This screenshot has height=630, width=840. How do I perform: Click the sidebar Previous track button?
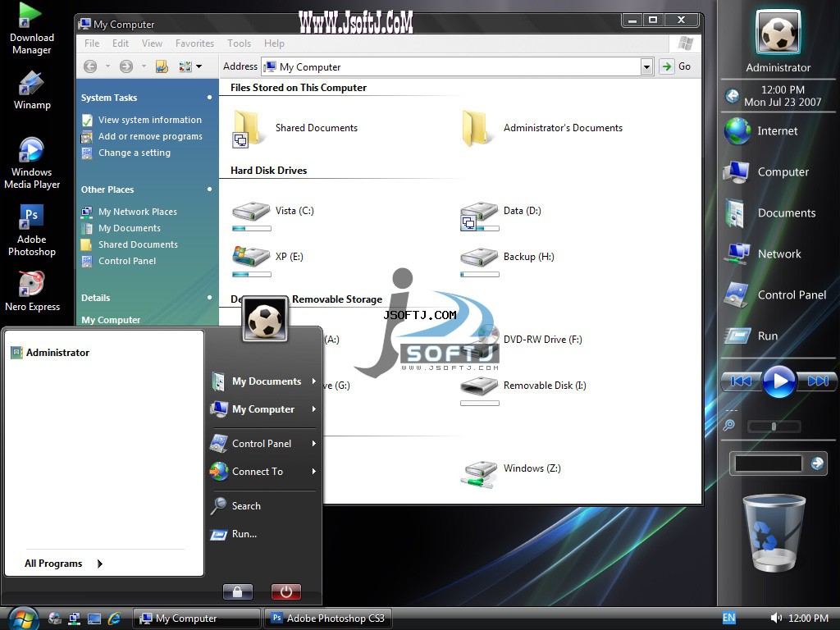[742, 381]
